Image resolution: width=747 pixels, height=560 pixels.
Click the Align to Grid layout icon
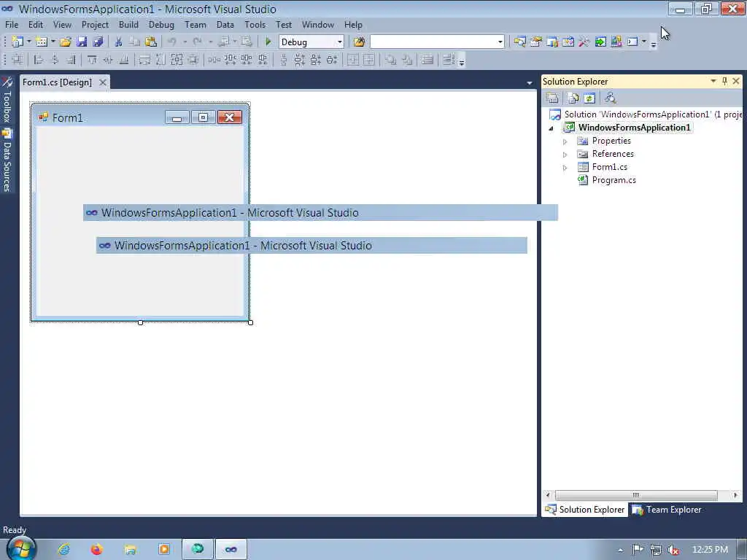[x=18, y=60]
